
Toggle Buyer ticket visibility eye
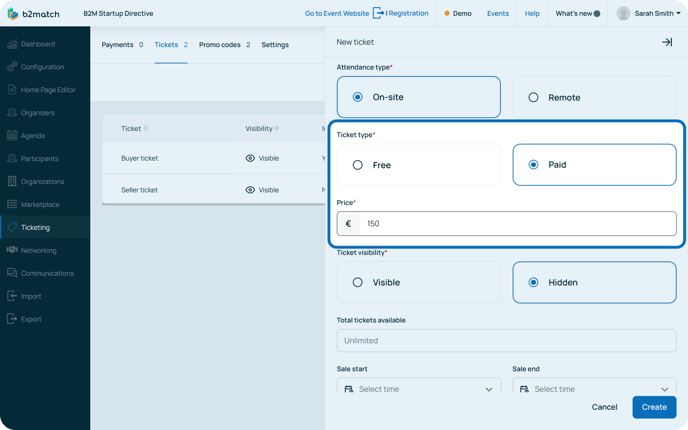point(250,158)
